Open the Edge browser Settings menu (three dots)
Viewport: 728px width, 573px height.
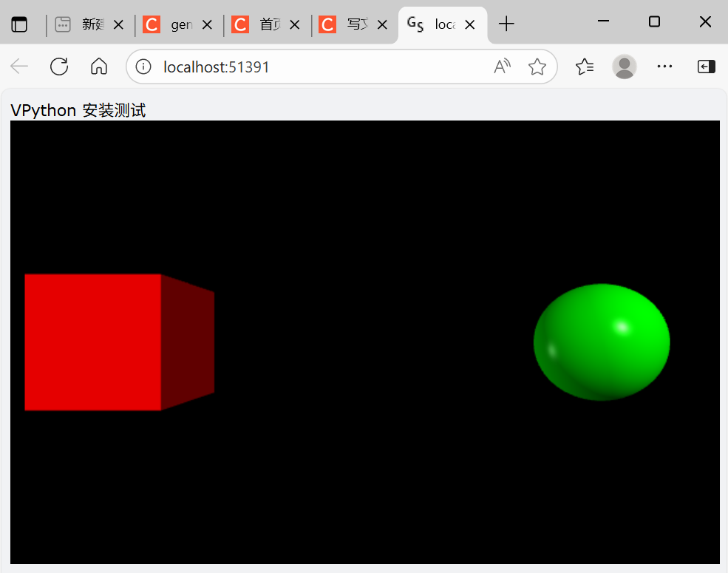pyautogui.click(x=664, y=67)
